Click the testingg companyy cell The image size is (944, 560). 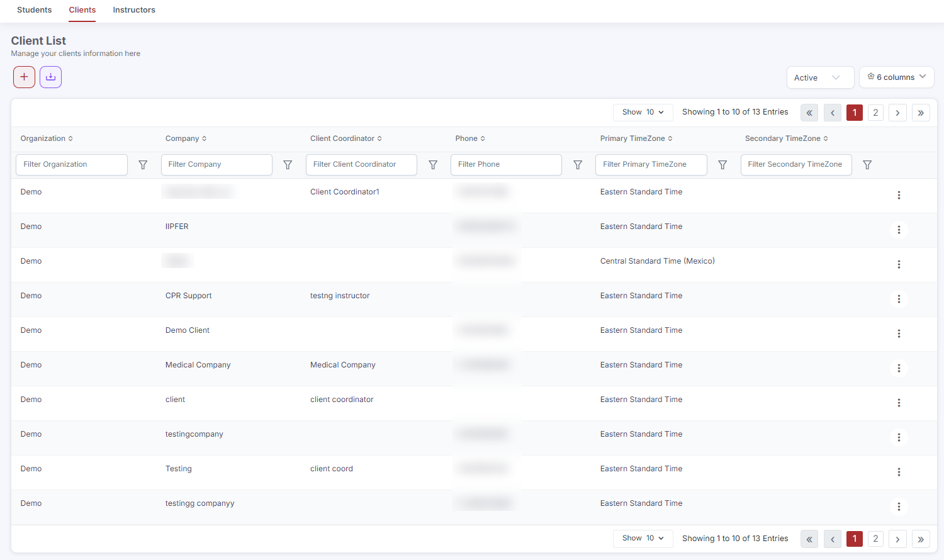pos(200,503)
